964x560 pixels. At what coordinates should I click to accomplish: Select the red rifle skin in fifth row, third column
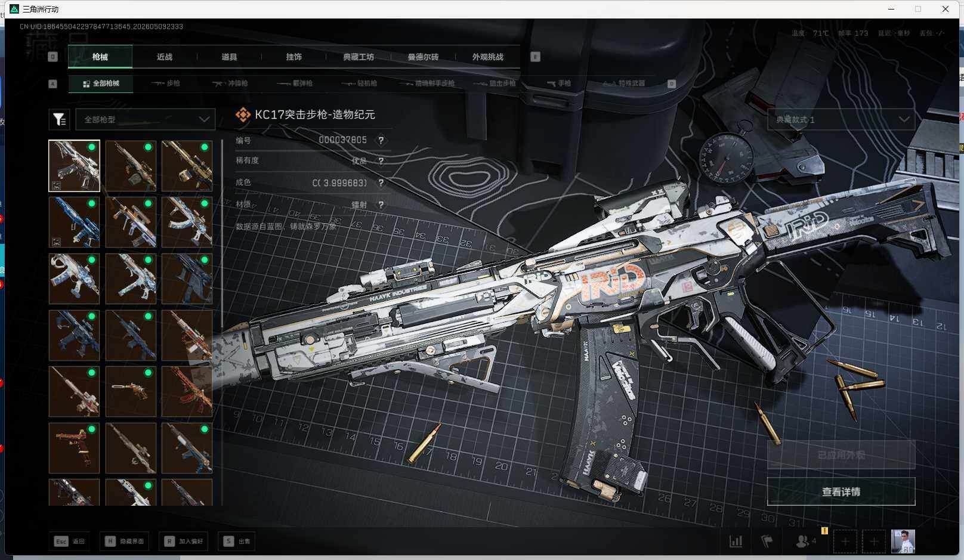187,391
